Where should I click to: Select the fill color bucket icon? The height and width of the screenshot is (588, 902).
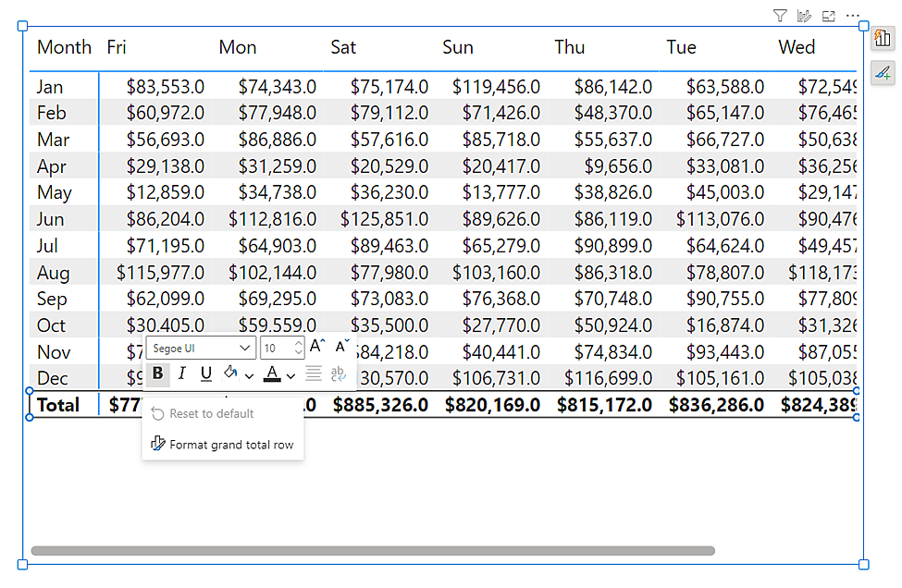[231, 374]
